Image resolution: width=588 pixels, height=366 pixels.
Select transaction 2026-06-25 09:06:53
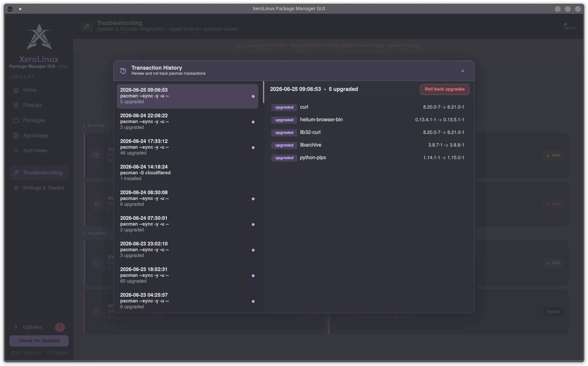187,96
